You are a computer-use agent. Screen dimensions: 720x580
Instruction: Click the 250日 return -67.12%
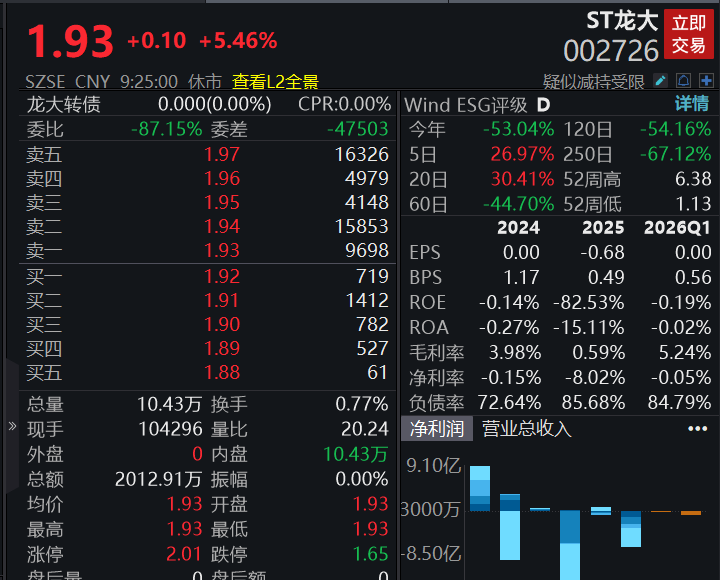point(676,154)
